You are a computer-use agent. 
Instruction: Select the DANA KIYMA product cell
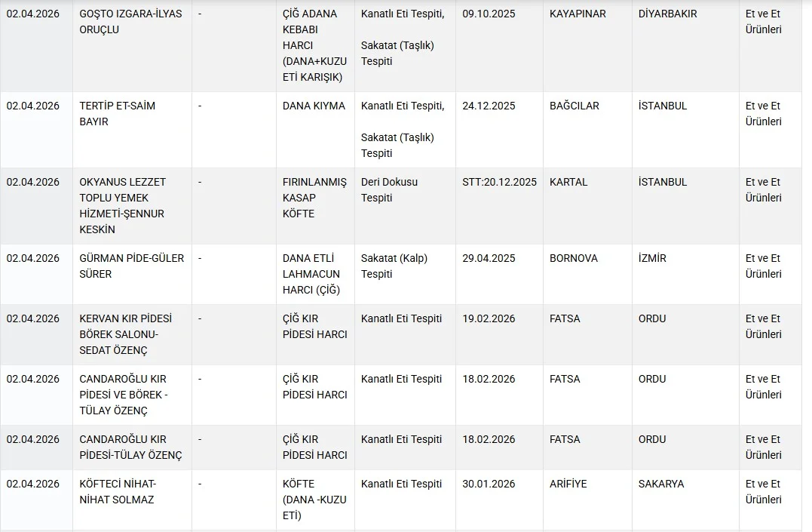(314, 106)
